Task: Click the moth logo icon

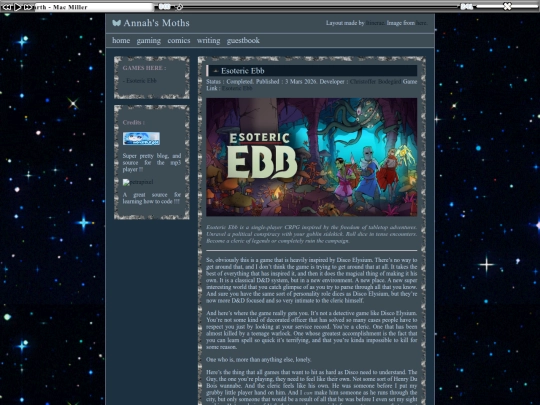Action: coord(116,23)
